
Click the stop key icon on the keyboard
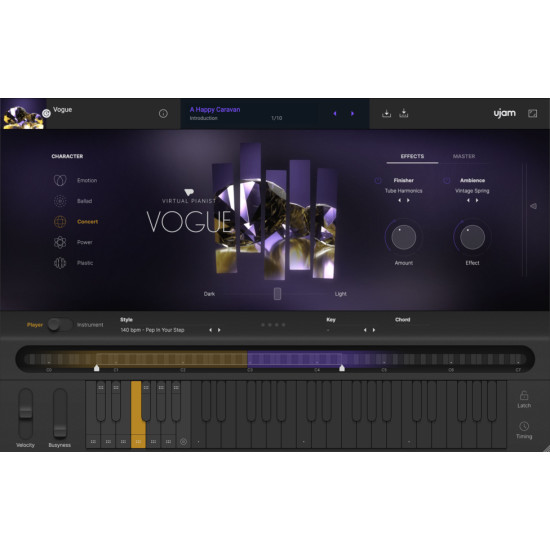click(x=183, y=442)
